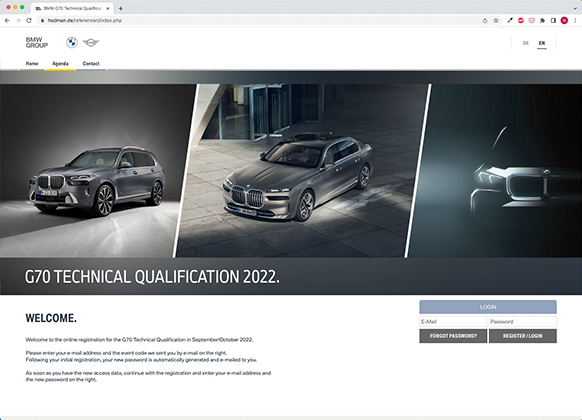Expand the tab search chevron
Screen dimensions: 582x420
coord(575,8)
